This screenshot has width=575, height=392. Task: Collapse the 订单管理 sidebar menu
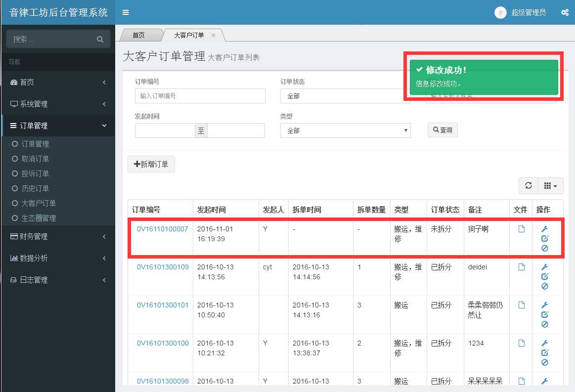click(x=58, y=126)
